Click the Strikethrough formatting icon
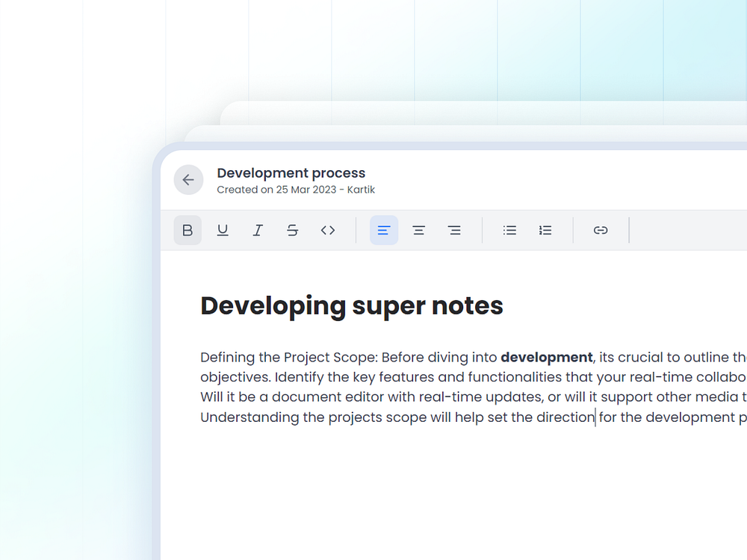 [293, 230]
